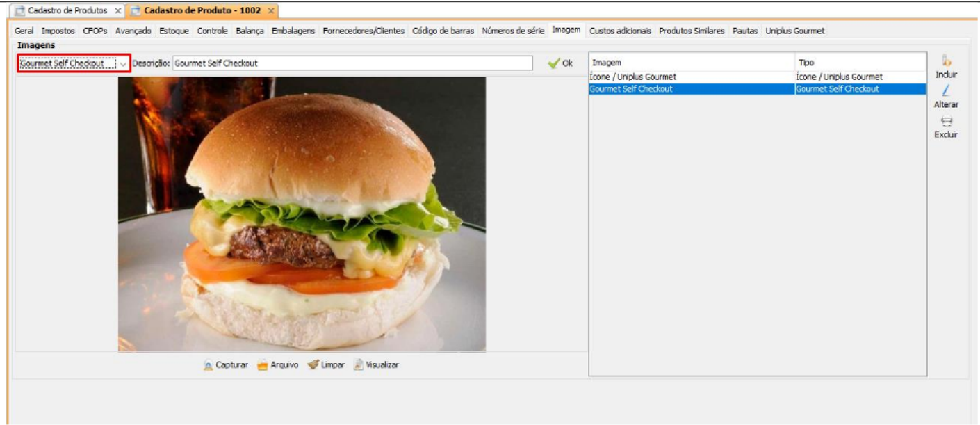980x425 pixels.
Task: Switch to the Geral tab
Action: click(x=24, y=31)
